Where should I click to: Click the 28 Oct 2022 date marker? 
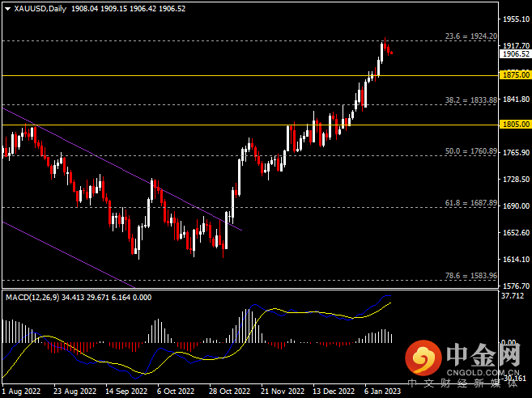tap(228, 390)
